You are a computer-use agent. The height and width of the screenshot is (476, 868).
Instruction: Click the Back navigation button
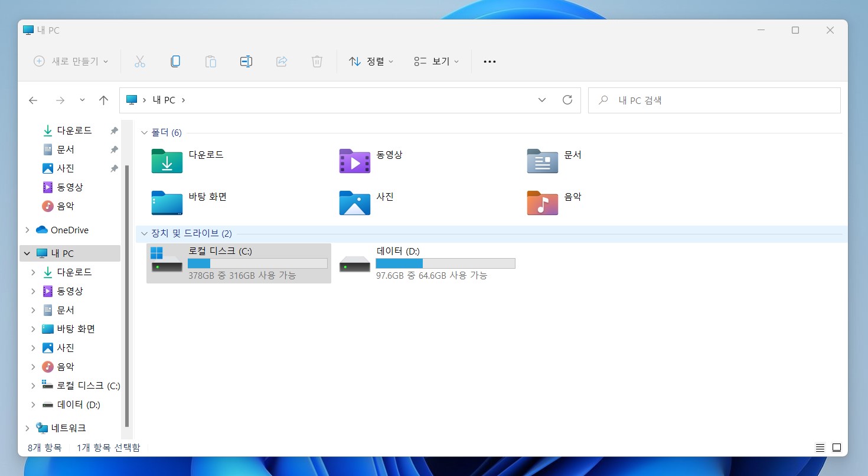click(33, 100)
